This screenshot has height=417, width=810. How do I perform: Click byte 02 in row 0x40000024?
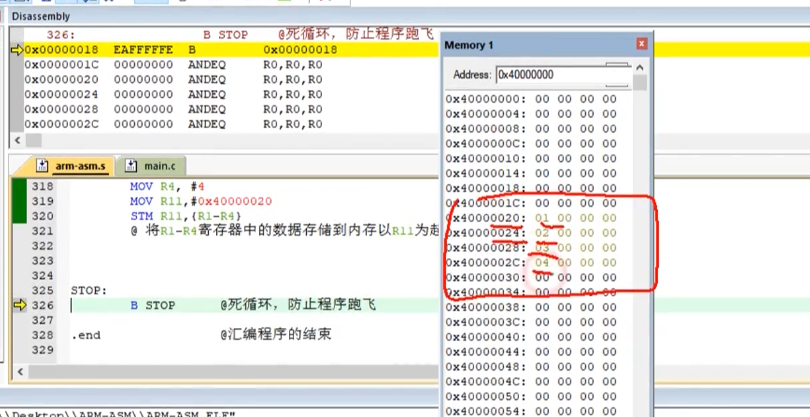point(542,233)
